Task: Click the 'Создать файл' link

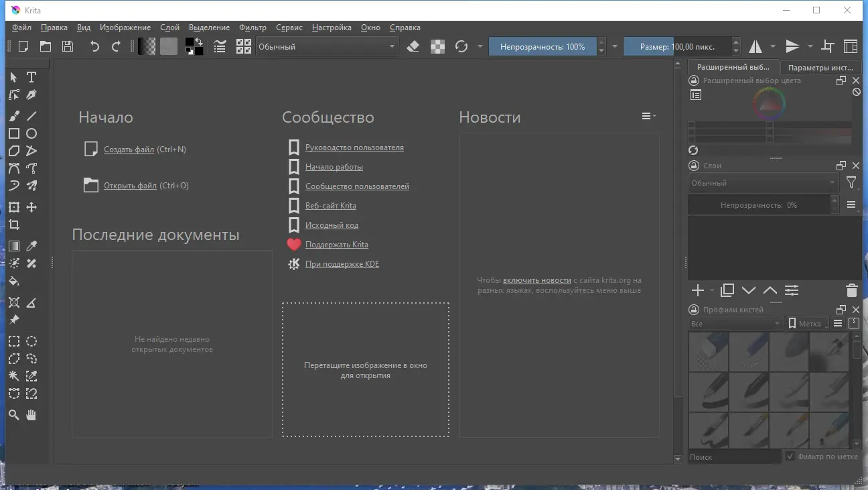Action: (x=129, y=149)
